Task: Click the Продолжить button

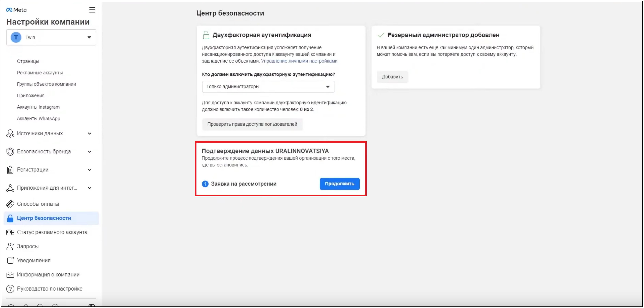Action: click(340, 184)
